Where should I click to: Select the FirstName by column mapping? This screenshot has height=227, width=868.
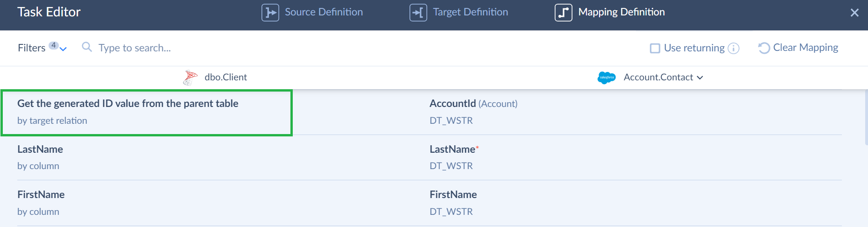41,203
